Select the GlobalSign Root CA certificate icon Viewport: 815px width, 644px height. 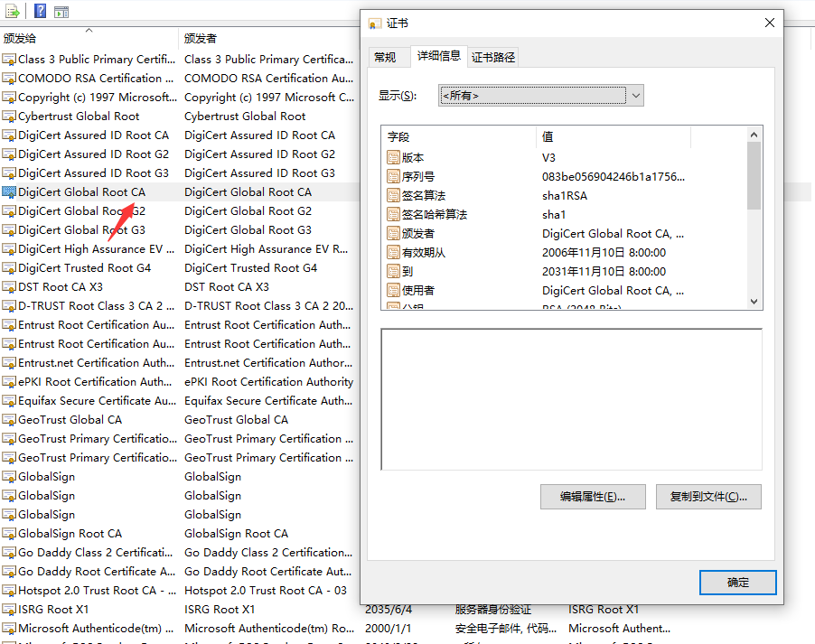point(9,534)
